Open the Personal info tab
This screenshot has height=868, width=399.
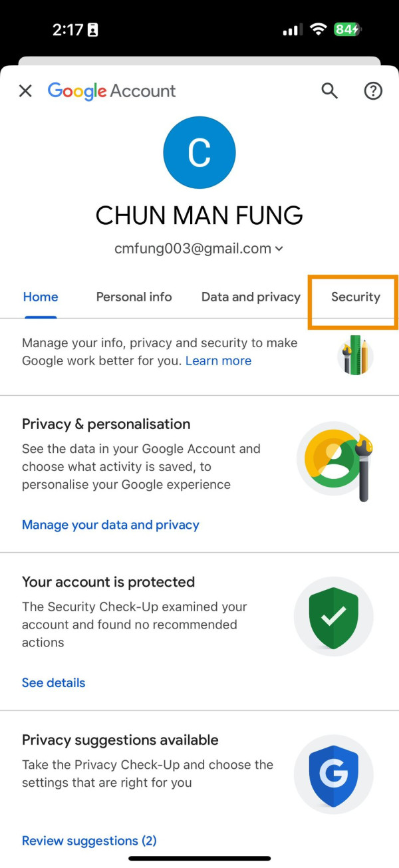[x=134, y=297]
